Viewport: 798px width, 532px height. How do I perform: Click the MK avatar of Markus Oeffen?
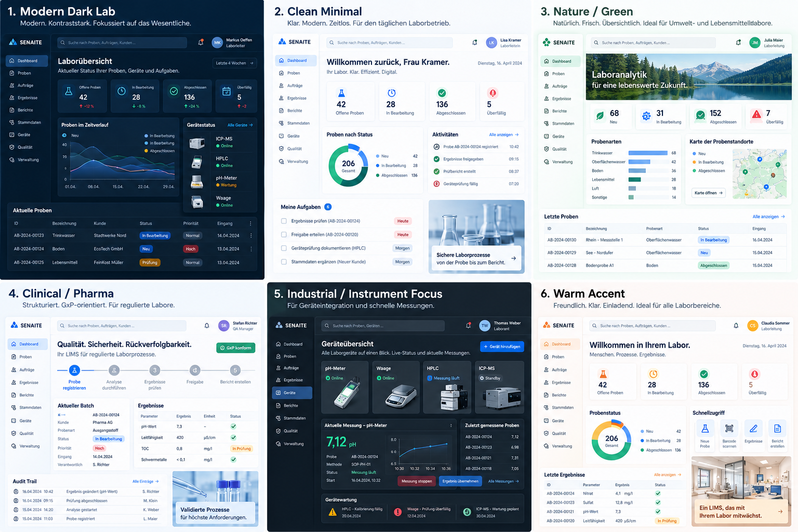coord(218,43)
